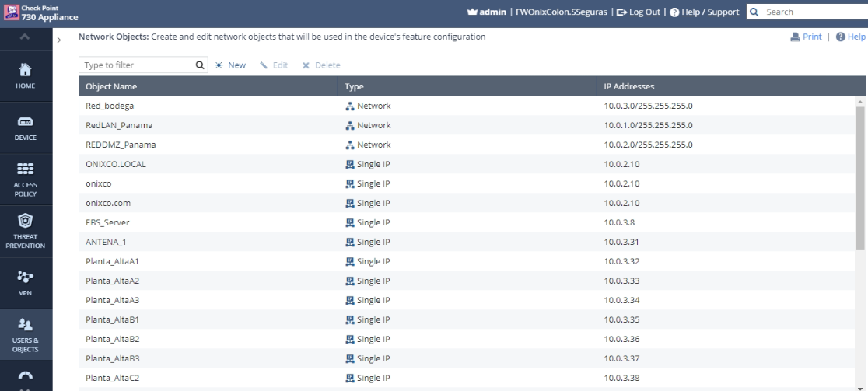Click the Log Out link
Image resolution: width=868 pixels, height=391 pixels.
(644, 12)
